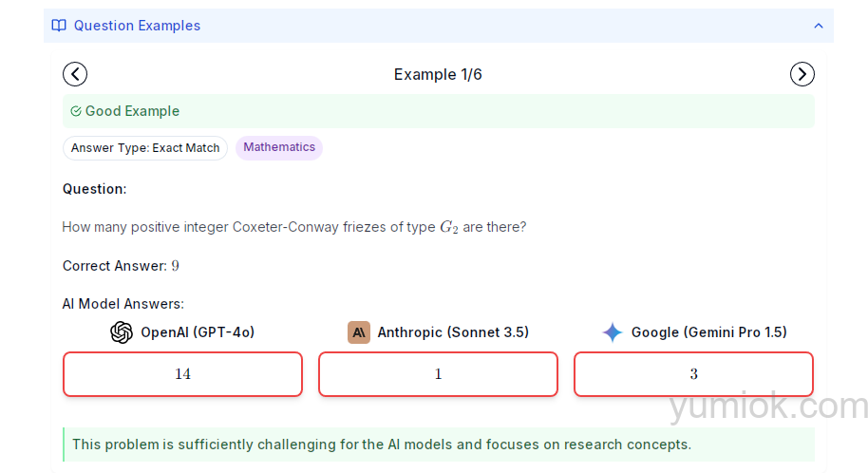Screen dimensions: 868x473
Task: Click the Anthropic logo icon
Action: [359, 332]
